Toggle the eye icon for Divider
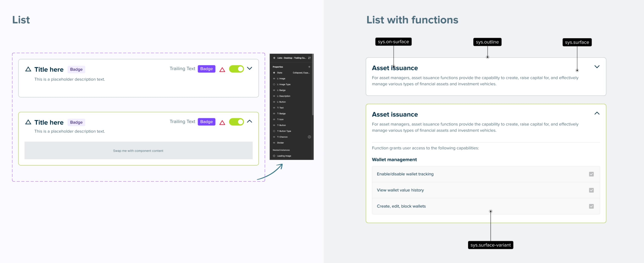Screen dimensions: 644x263 [x=274, y=143]
